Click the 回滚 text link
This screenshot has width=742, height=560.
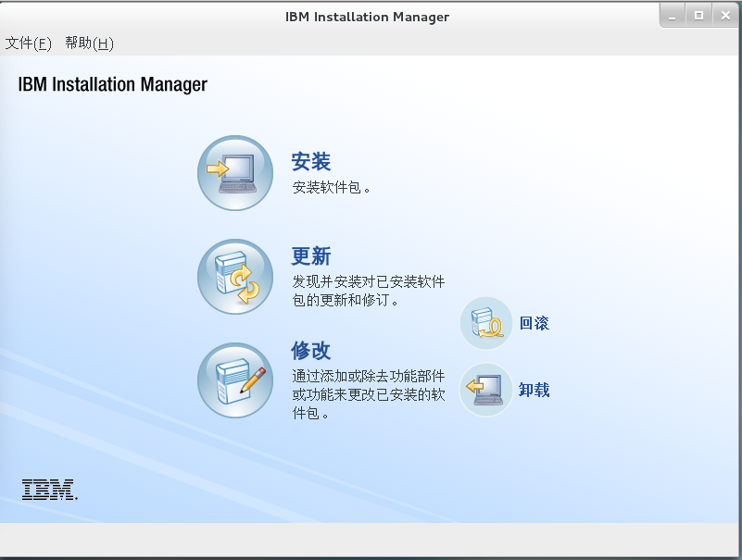pos(534,323)
